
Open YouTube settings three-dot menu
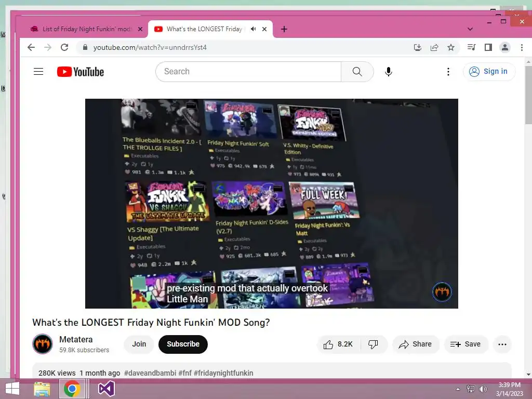coord(448,72)
